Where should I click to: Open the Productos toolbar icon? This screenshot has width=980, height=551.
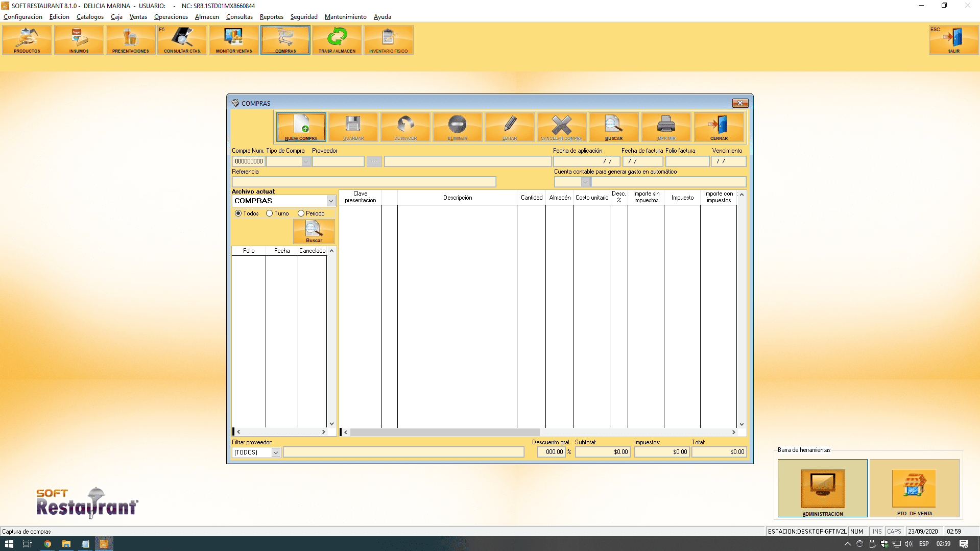(27, 40)
